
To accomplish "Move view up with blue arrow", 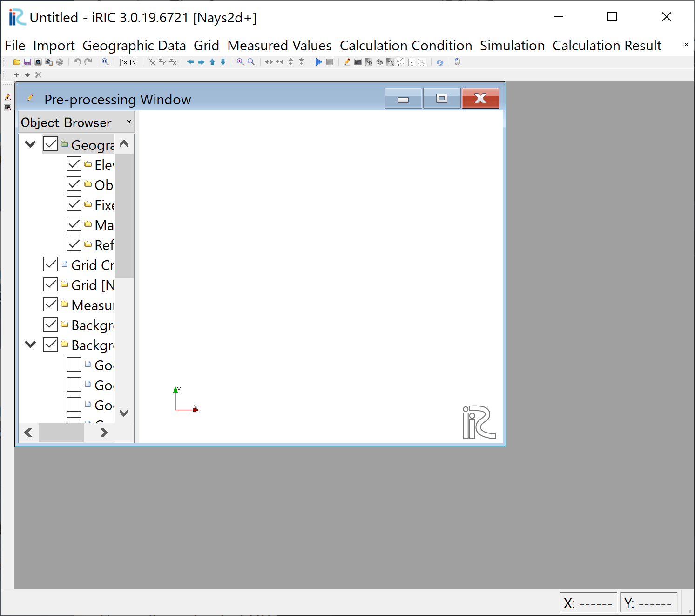I will pos(212,62).
